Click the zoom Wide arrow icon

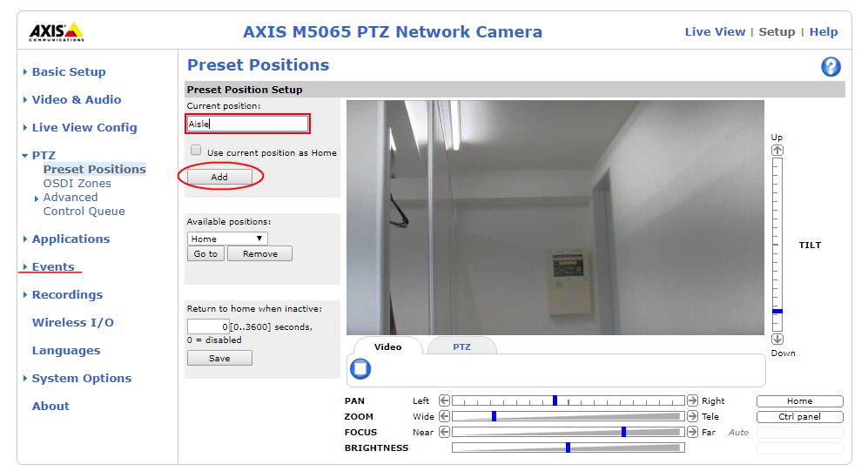click(444, 416)
